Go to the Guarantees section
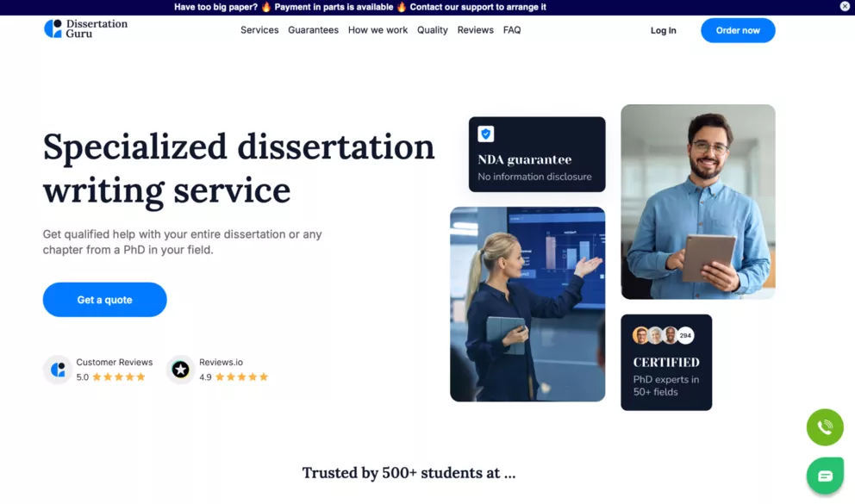The width and height of the screenshot is (855, 504). point(313,30)
